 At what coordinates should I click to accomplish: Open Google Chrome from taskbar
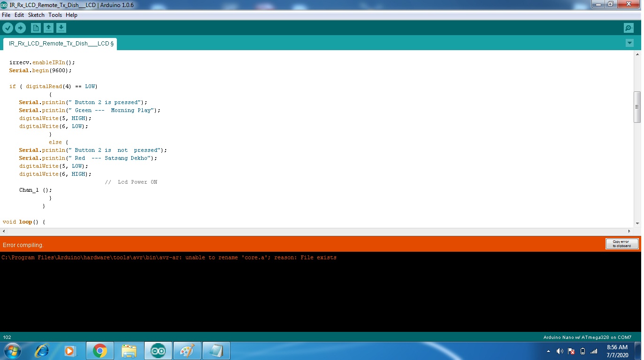[100, 351]
